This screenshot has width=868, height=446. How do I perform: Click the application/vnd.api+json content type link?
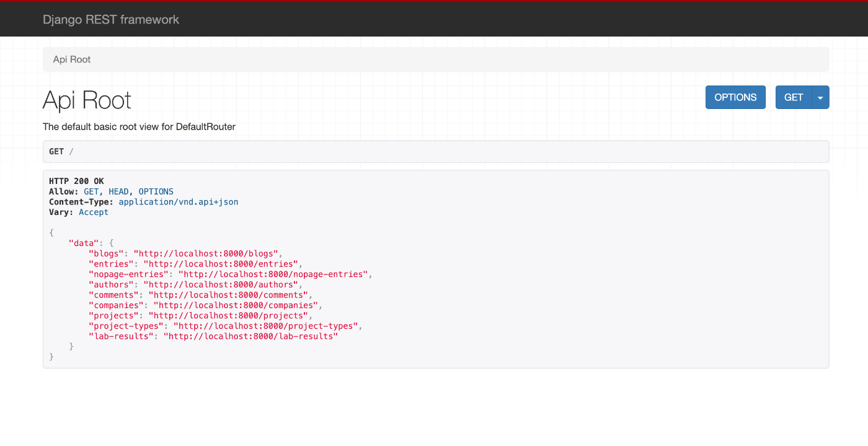(x=178, y=201)
